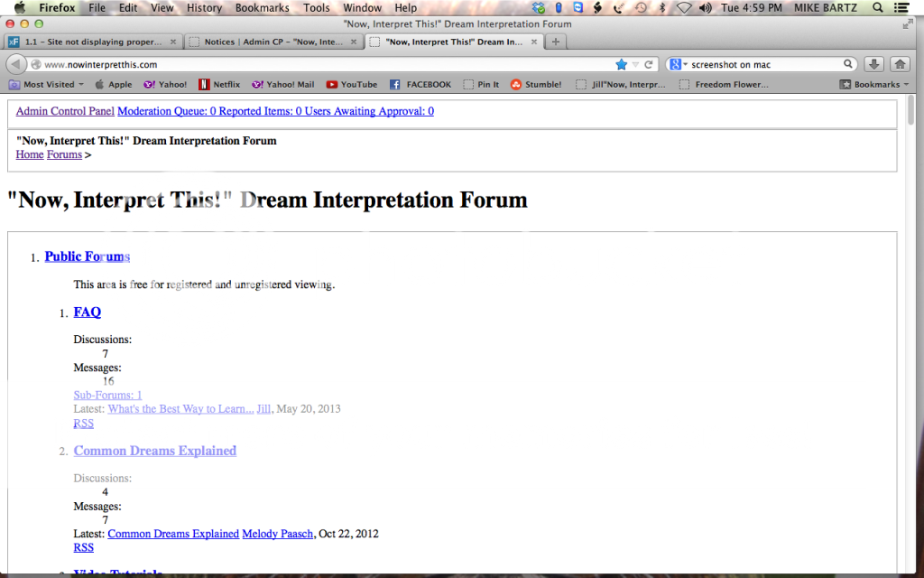Open the search engine dropdown

(679, 63)
